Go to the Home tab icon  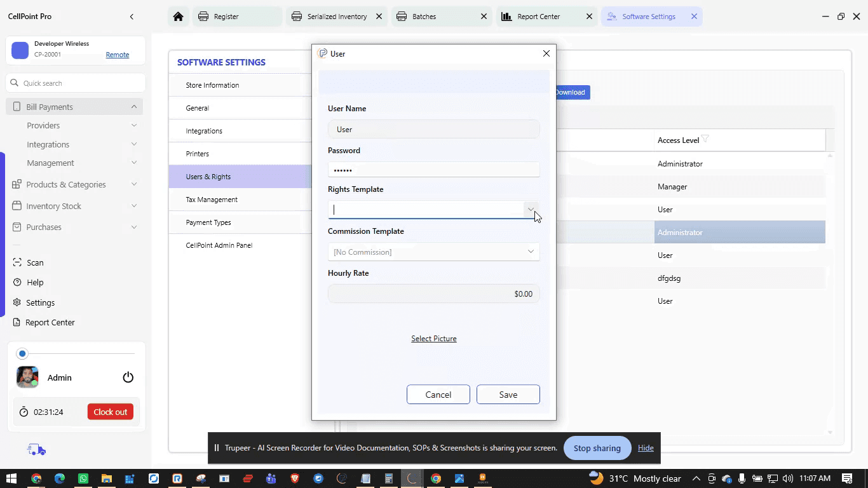[178, 17]
